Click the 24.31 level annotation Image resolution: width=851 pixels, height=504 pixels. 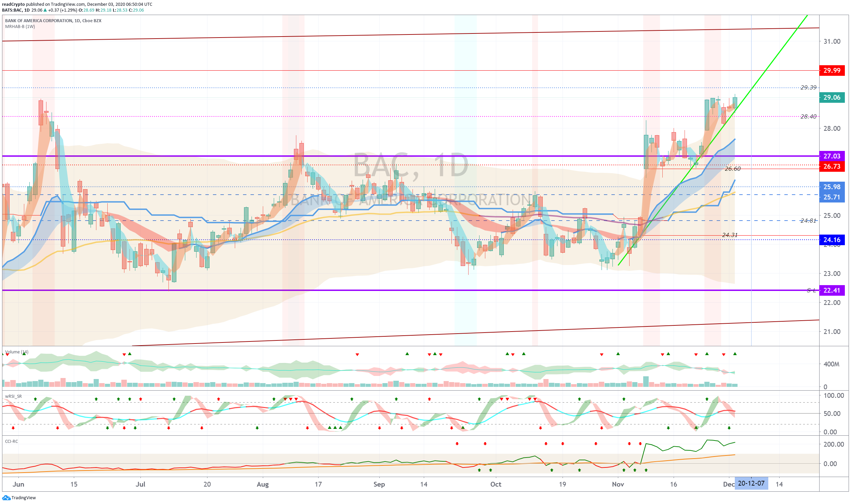point(730,235)
